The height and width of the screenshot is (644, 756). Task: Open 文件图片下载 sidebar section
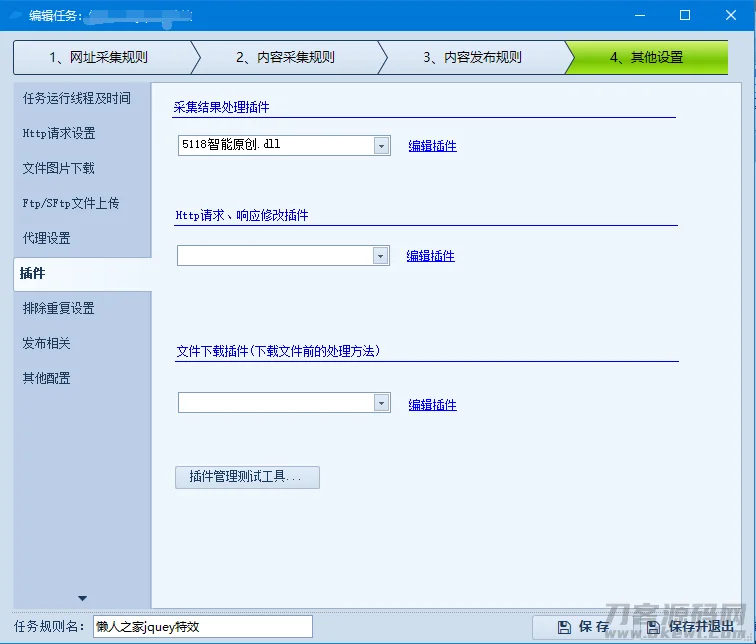[x=59, y=169]
